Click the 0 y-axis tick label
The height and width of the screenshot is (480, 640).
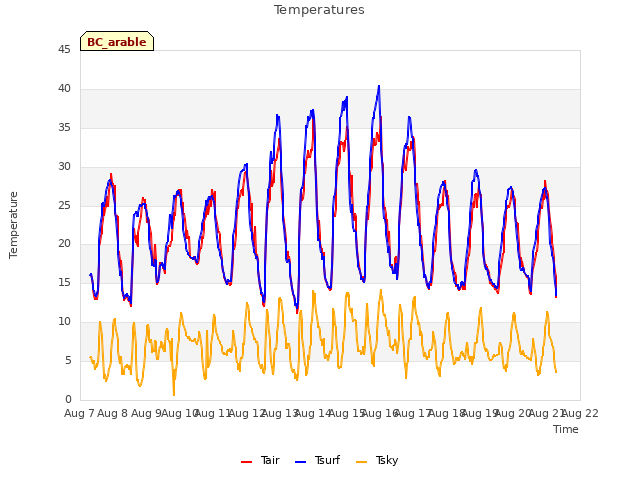click(68, 399)
